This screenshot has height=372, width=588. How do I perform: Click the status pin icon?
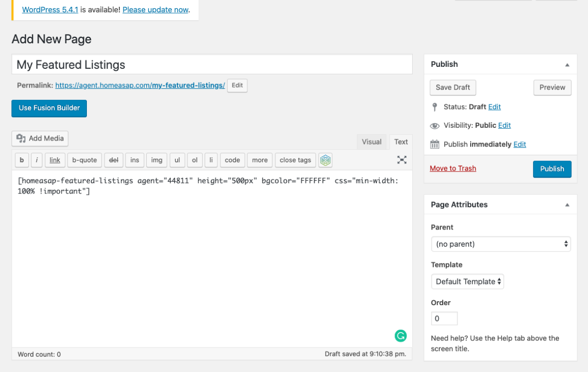point(435,107)
